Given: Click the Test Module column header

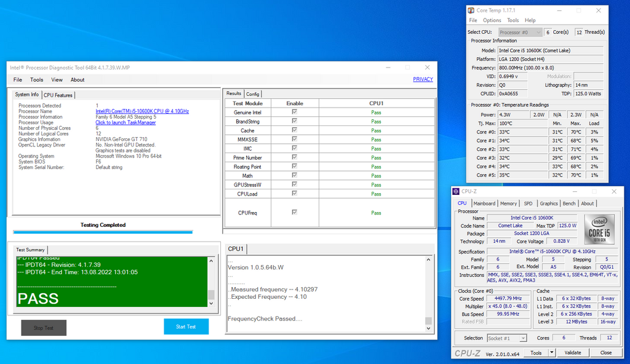Looking at the screenshot, I should pyautogui.click(x=247, y=103).
